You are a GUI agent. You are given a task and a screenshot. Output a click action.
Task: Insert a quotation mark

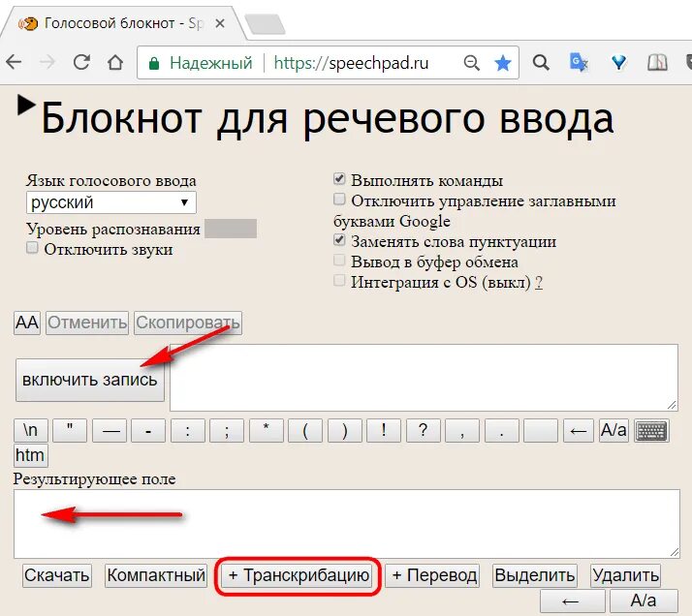[x=70, y=430]
